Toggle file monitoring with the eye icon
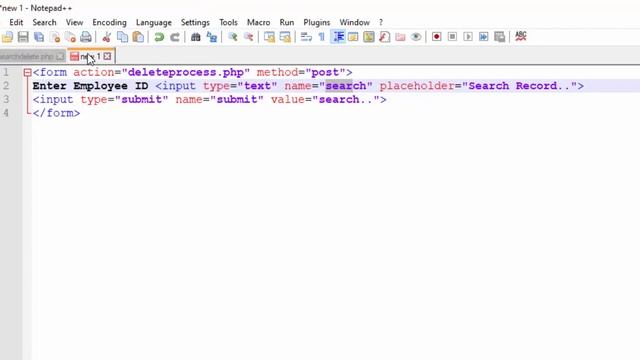Screen dimensions: 640x360 [x=416, y=37]
